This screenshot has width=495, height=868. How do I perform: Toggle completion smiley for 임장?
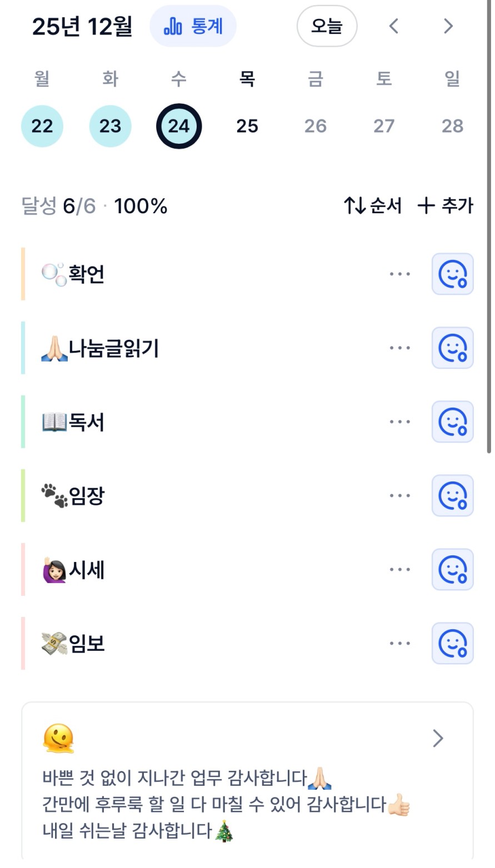pos(452,495)
